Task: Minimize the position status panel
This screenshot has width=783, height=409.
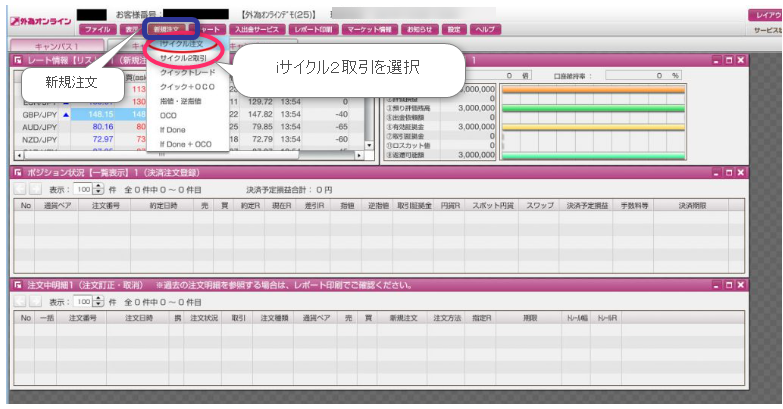Action: 715,172
